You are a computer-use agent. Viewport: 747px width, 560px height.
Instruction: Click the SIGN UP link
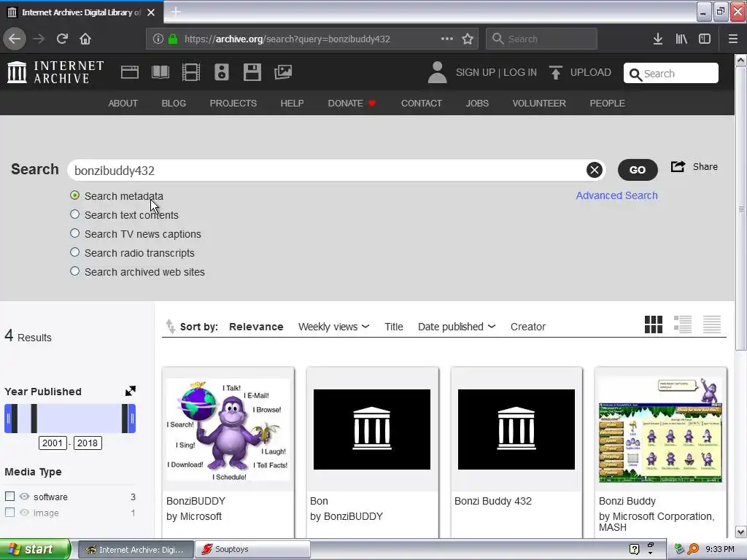pyautogui.click(x=476, y=72)
